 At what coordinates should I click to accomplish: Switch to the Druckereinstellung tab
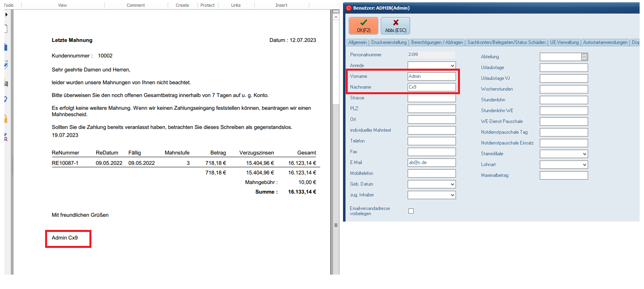point(388,42)
